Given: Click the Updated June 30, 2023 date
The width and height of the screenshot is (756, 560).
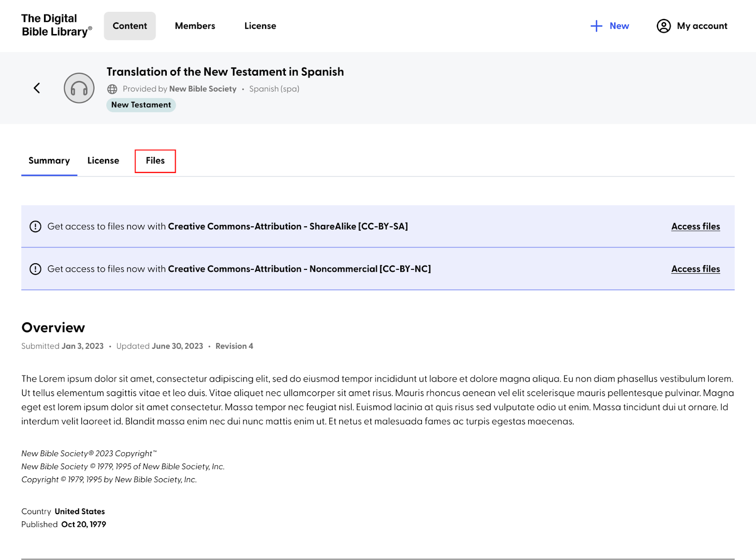Looking at the screenshot, I should coord(160,346).
